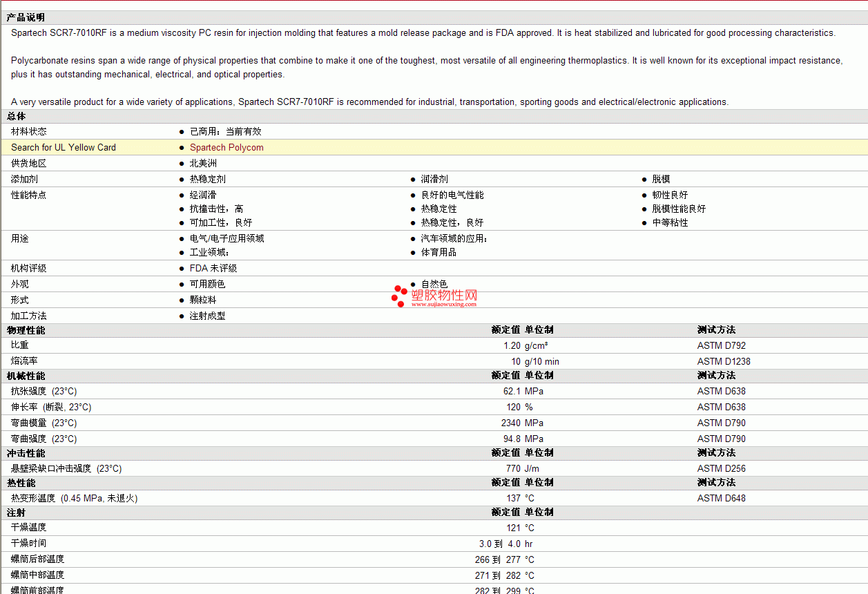Select the 'Search for UL Yellow Card' label
The image size is (868, 594).
pyautogui.click(x=64, y=147)
